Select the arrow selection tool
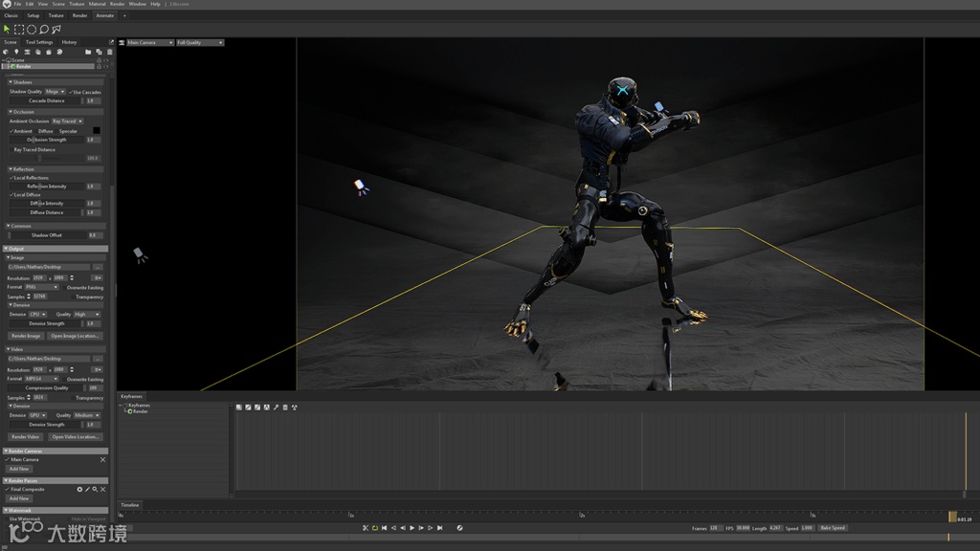Viewport: 980px width, 551px height. (8, 30)
